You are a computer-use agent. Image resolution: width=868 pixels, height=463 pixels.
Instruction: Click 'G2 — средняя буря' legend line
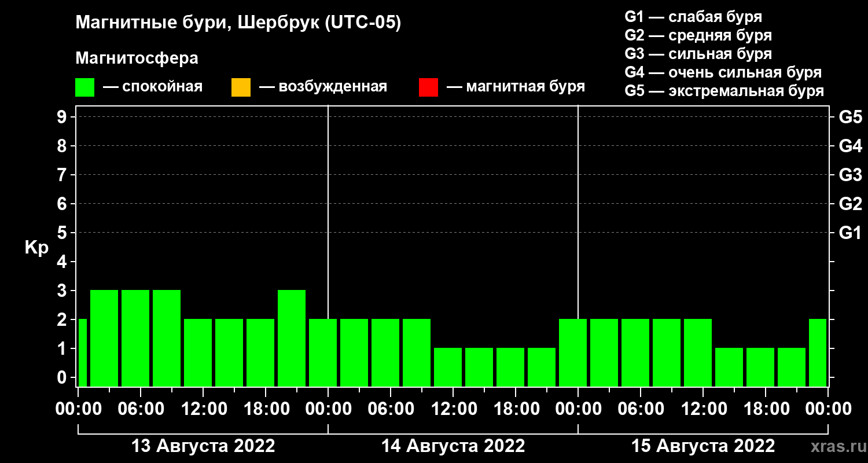pyautogui.click(x=698, y=35)
